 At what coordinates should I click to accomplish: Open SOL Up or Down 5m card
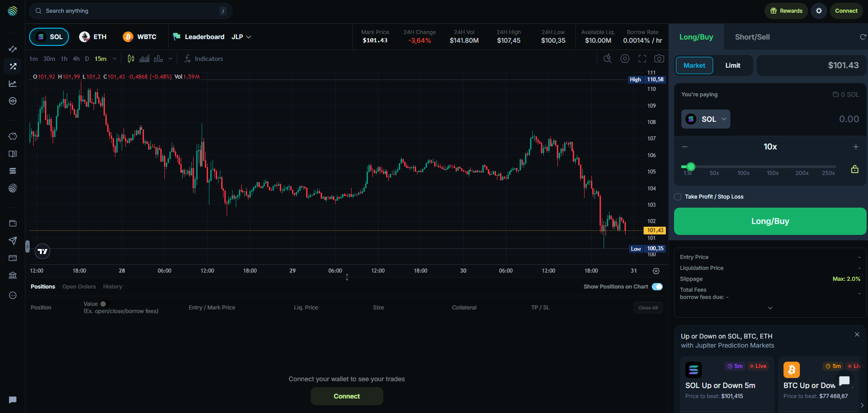[x=727, y=384]
